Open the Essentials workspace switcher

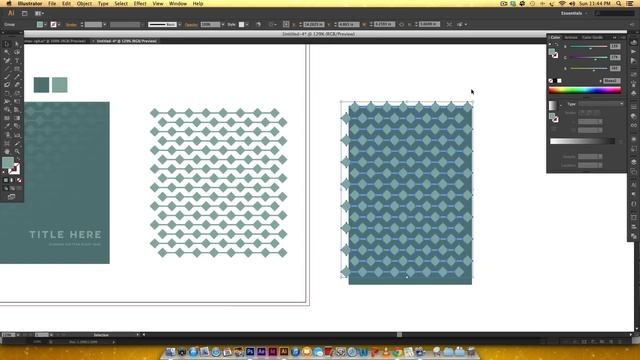pyautogui.click(x=574, y=13)
